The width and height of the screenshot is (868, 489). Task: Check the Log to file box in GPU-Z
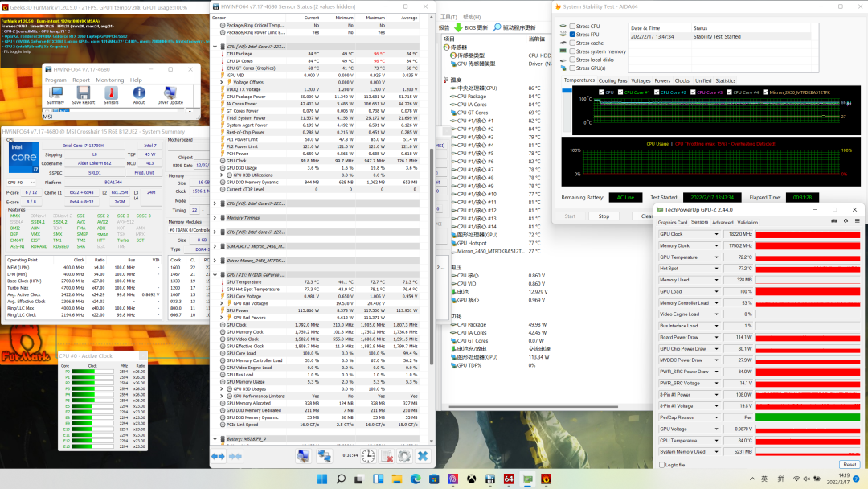[x=661, y=465]
